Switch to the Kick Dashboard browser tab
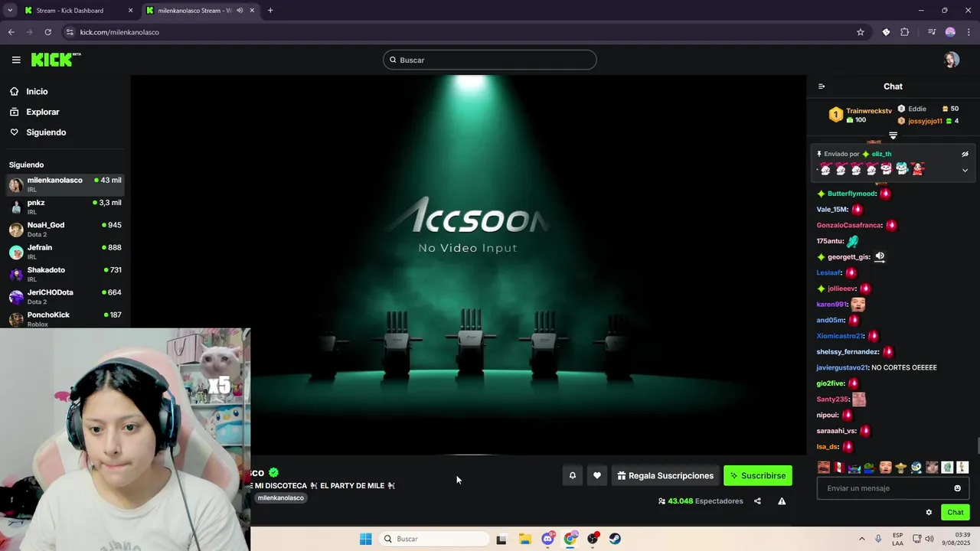This screenshot has height=551, width=980. 77,11
